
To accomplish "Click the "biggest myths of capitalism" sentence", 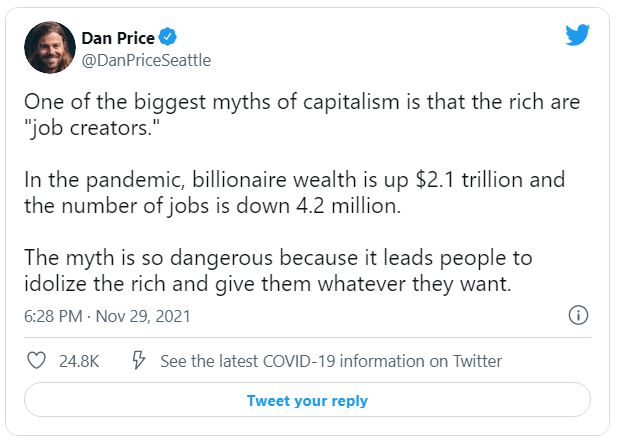I will pyautogui.click(x=300, y=104).
